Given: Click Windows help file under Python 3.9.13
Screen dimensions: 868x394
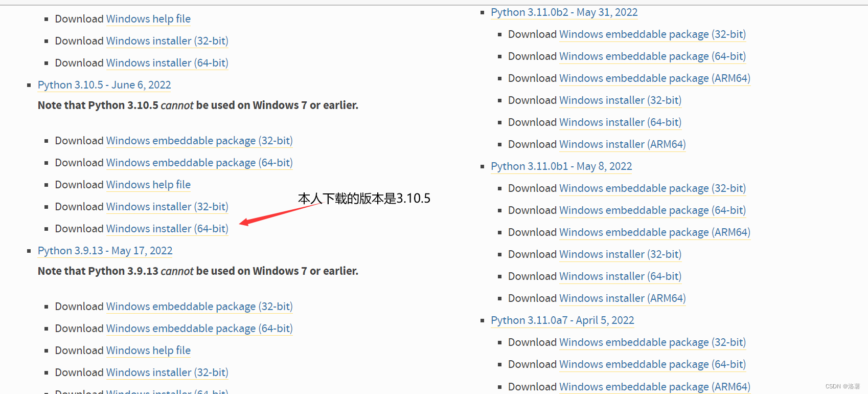Looking at the screenshot, I should [x=148, y=351].
